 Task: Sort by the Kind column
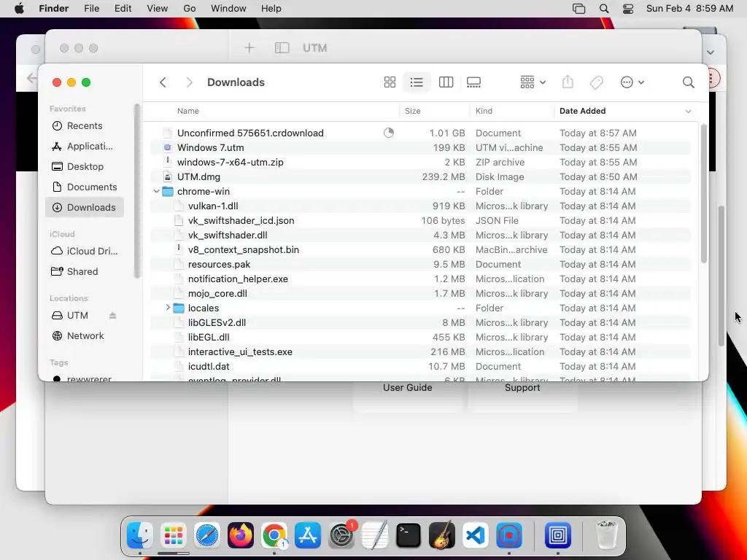484,111
